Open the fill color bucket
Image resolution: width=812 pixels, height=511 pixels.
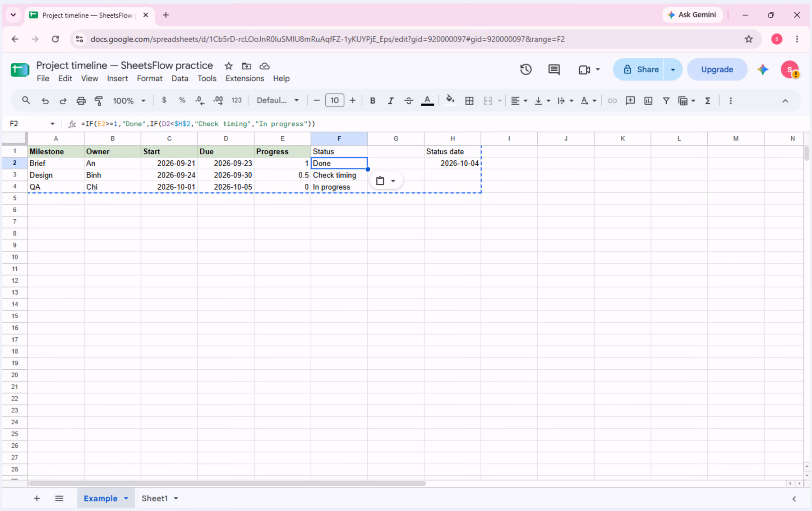(450, 101)
